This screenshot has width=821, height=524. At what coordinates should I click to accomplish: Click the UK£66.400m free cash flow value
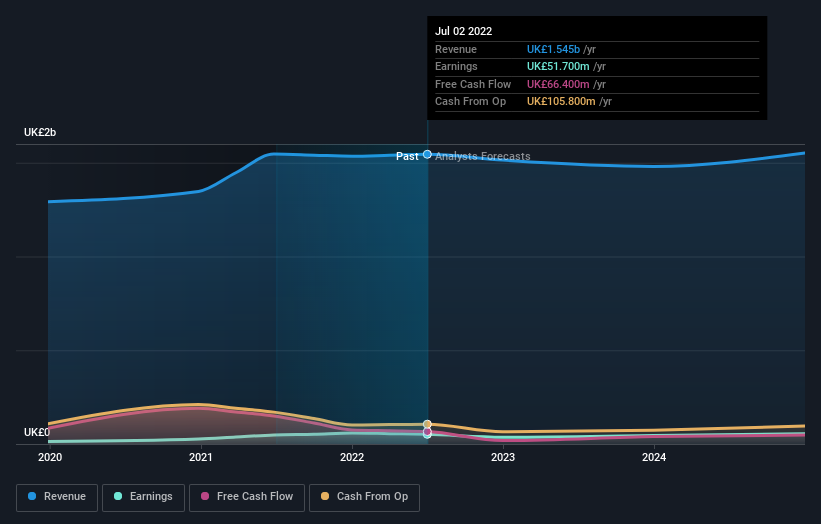(558, 84)
